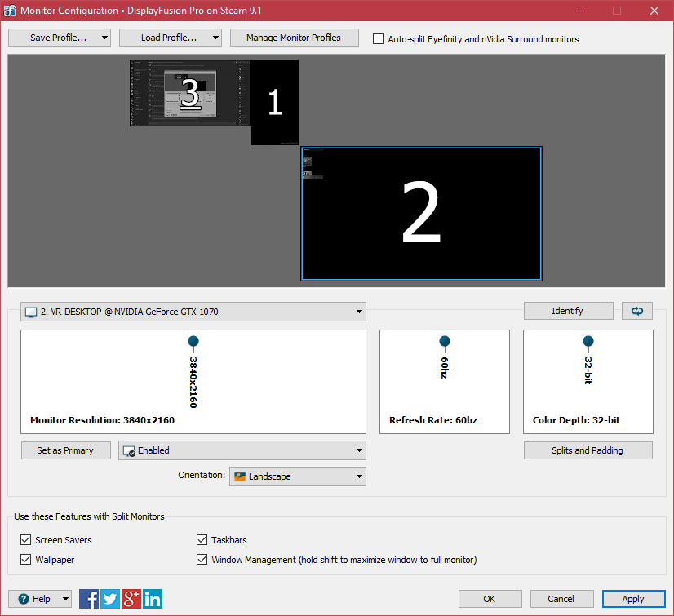674x616 pixels.
Task: Click the LinkedIn icon
Action: [153, 599]
